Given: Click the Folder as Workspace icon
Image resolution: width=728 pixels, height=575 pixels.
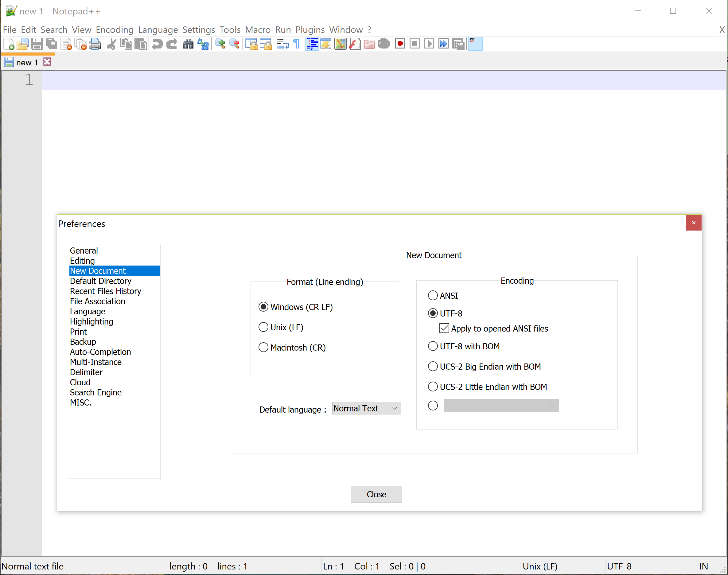Looking at the screenshot, I should 369,44.
